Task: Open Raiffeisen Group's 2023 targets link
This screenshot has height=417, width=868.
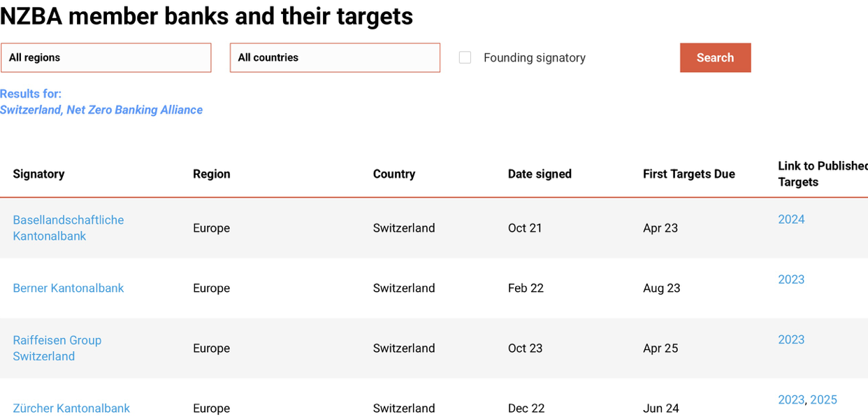Action: [791, 340]
